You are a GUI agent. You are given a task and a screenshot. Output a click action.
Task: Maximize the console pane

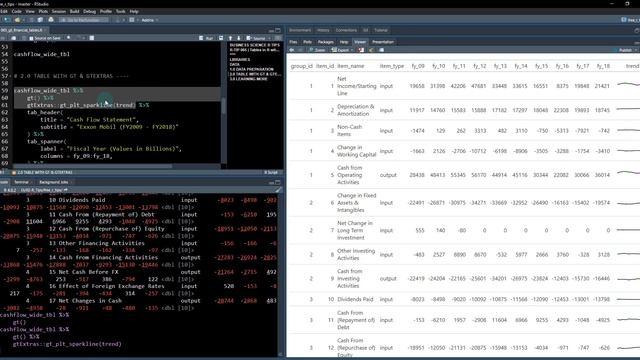pyautogui.click(x=278, y=182)
